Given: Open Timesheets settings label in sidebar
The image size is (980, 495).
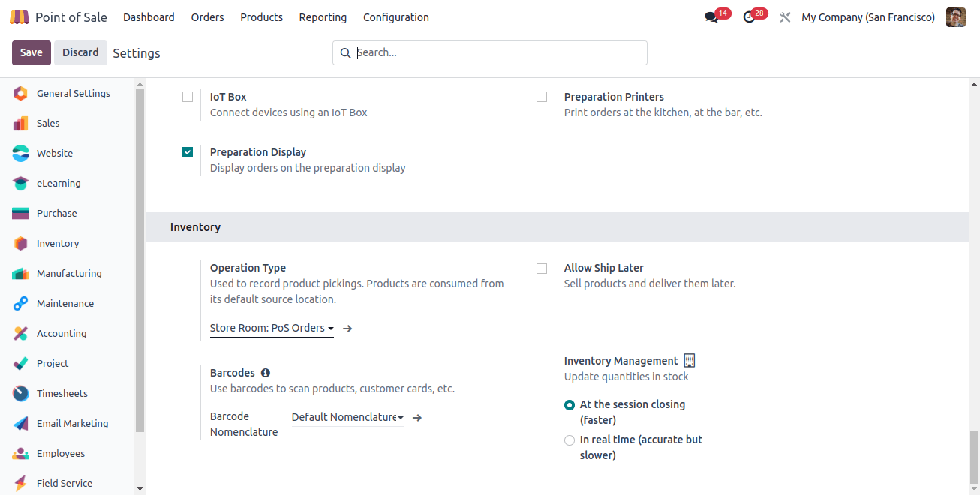Looking at the screenshot, I should [62, 394].
